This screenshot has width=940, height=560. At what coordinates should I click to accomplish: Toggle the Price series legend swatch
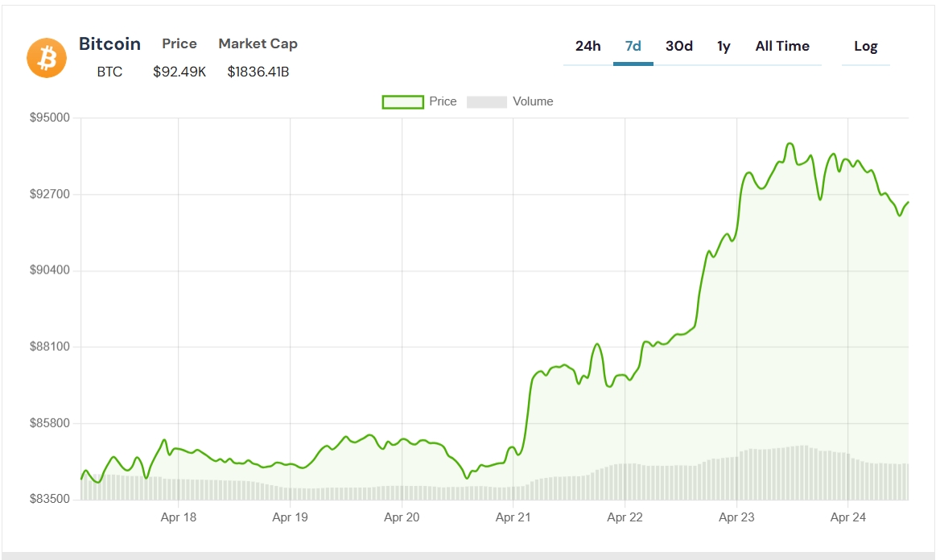(x=403, y=102)
